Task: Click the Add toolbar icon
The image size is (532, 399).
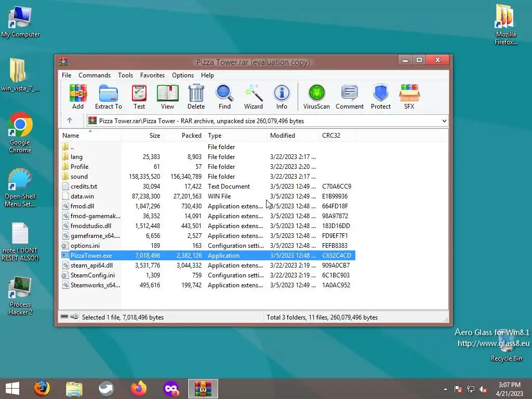Action: click(x=78, y=97)
